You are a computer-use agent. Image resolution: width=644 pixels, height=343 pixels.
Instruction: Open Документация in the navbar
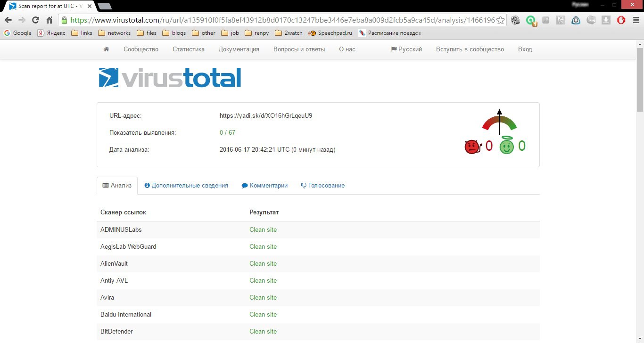pos(239,49)
